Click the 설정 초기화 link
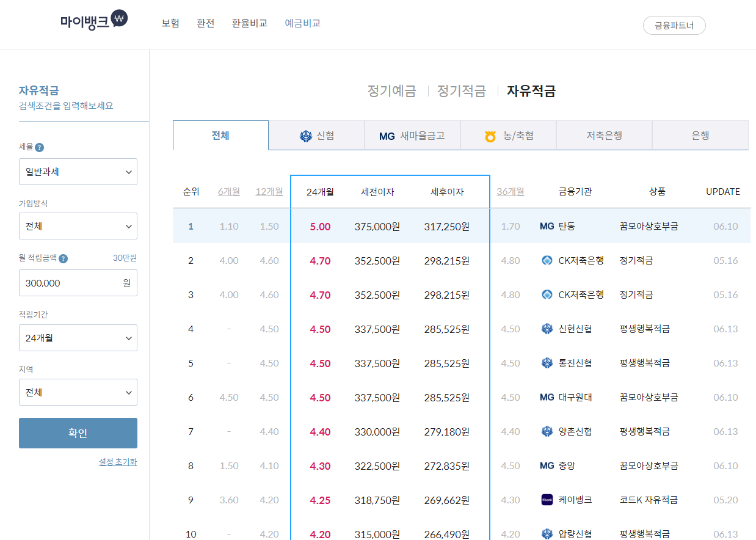Image resolution: width=756 pixels, height=540 pixels. [118, 462]
